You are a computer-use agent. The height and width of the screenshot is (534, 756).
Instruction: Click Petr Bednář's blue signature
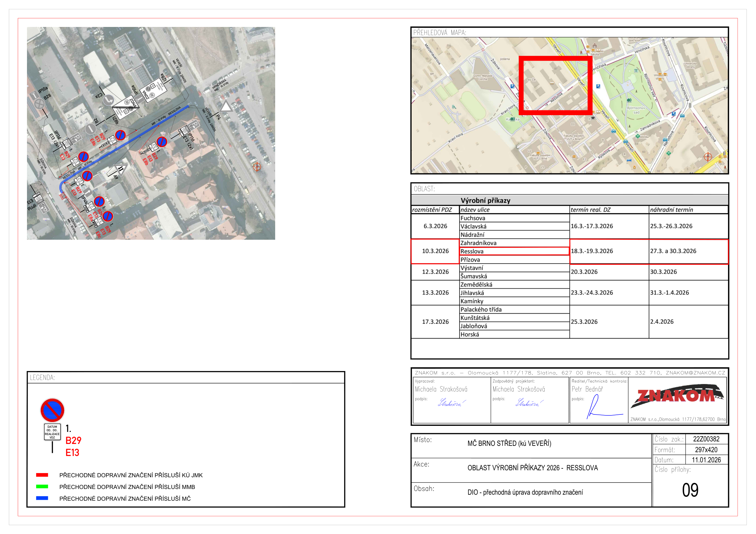(x=605, y=407)
